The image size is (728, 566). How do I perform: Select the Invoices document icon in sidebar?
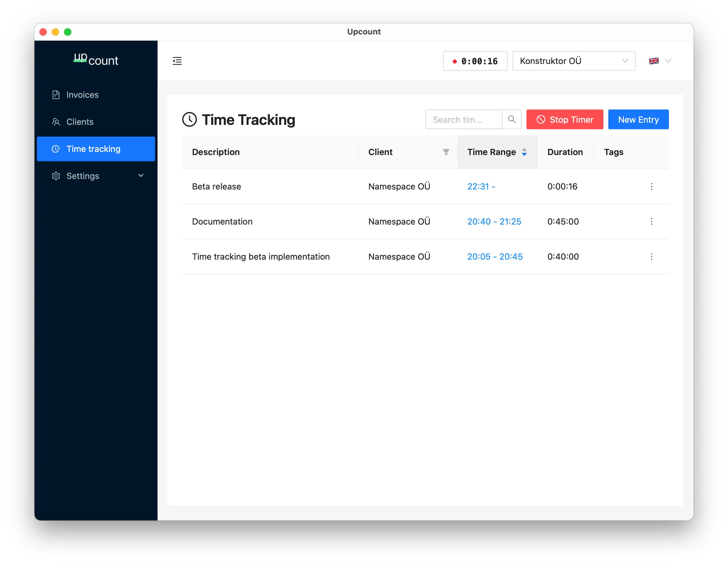(x=56, y=95)
